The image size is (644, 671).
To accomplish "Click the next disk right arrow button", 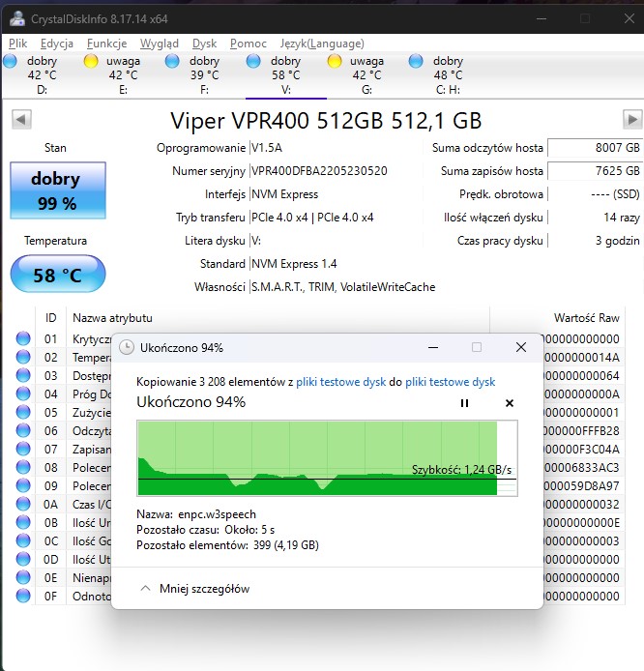I will click(632, 119).
